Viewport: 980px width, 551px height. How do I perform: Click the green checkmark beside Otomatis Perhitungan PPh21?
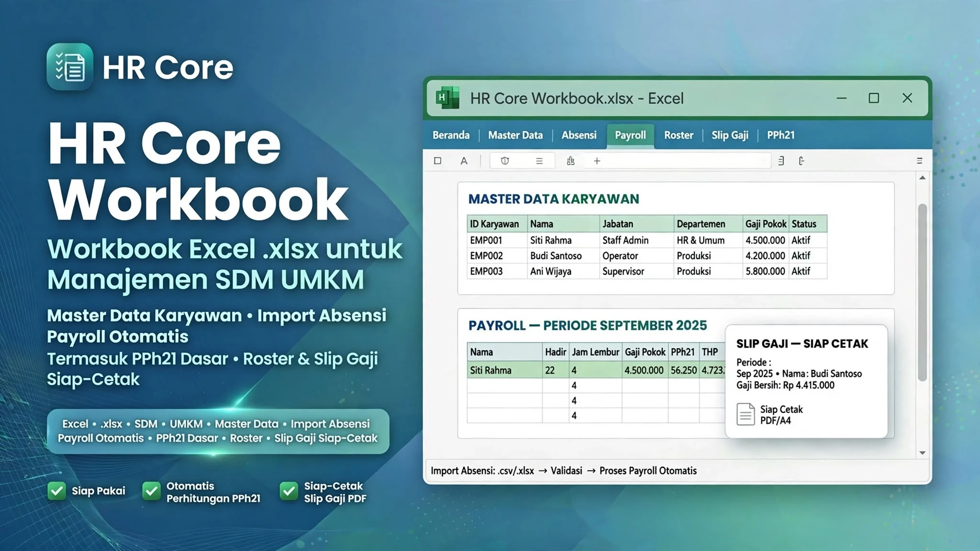pos(151,491)
